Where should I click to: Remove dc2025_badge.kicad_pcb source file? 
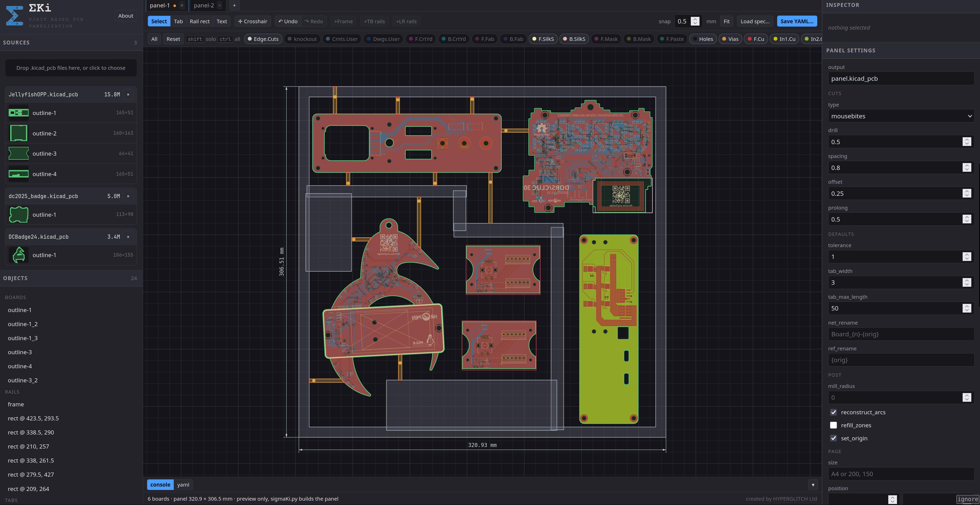click(x=128, y=196)
